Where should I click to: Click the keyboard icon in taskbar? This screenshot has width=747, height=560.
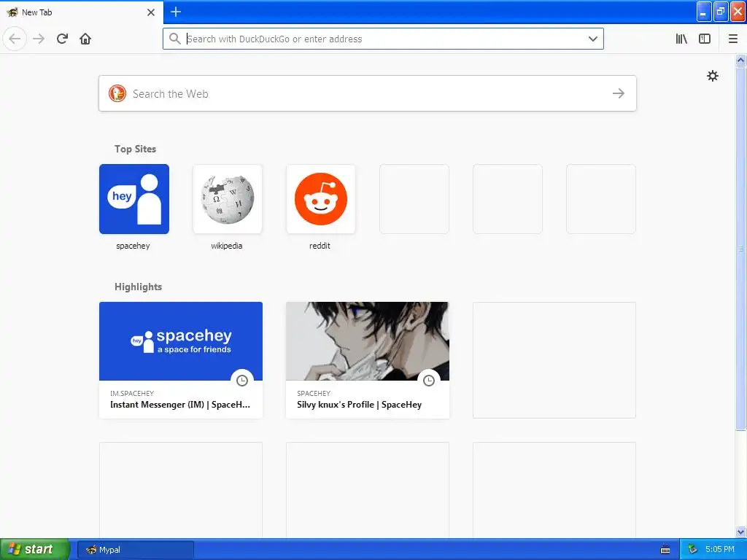tap(665, 550)
